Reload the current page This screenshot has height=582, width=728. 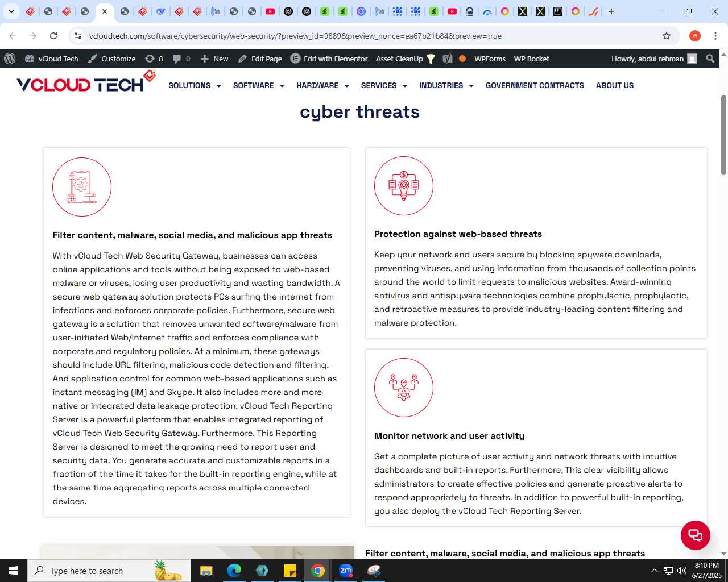[53, 36]
